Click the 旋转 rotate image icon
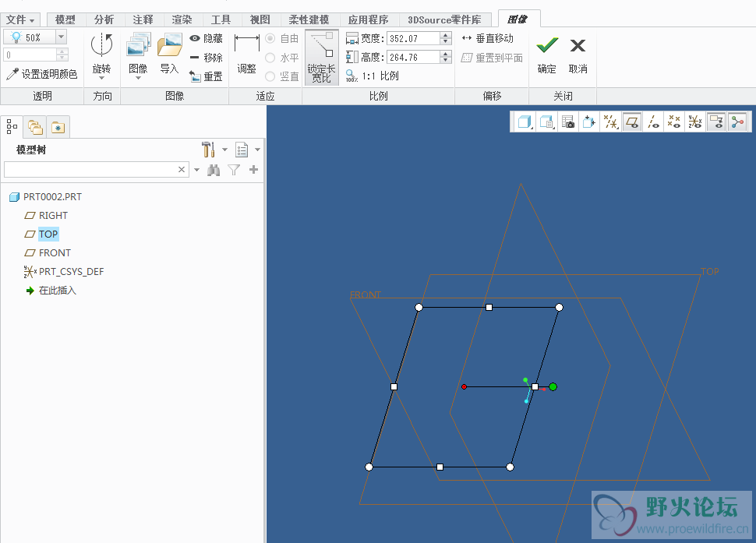This screenshot has height=543, width=756. click(x=102, y=45)
